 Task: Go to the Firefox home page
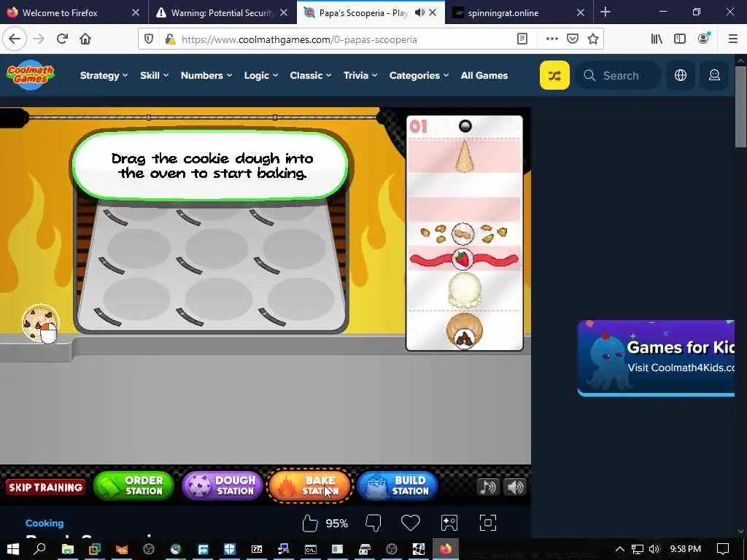tap(85, 39)
